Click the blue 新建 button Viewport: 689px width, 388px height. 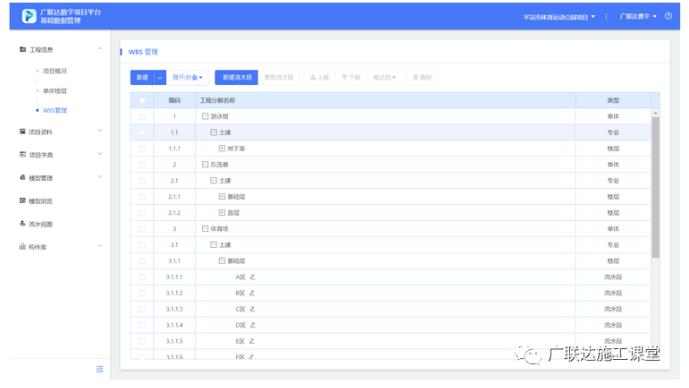[x=142, y=77]
